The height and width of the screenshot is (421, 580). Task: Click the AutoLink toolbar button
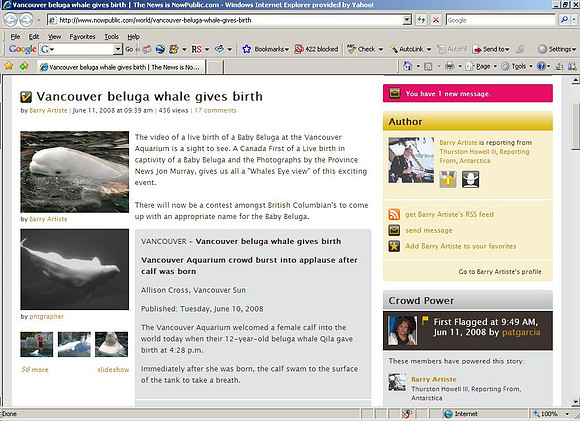coord(407,49)
